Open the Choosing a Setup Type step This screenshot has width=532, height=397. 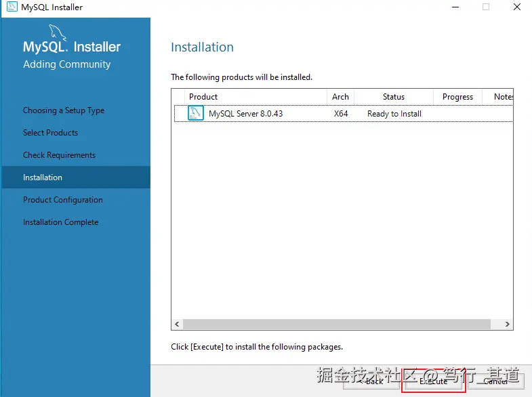pyautogui.click(x=64, y=110)
